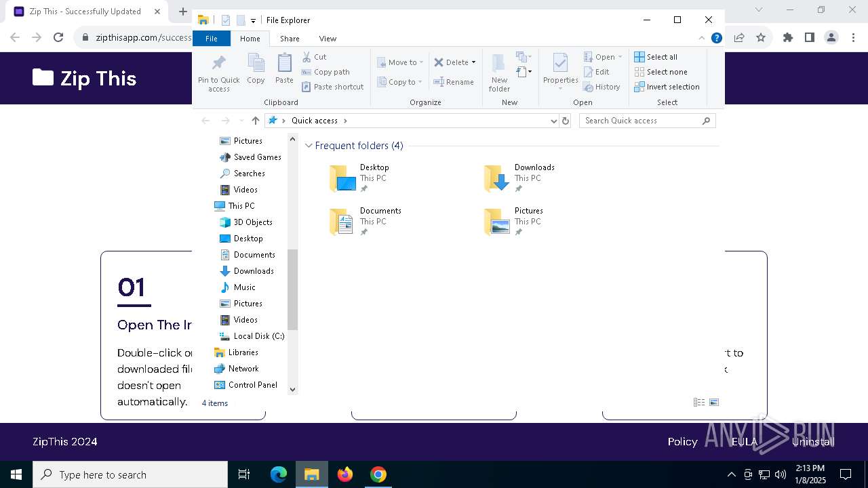Open the Move to dropdown

(x=400, y=62)
